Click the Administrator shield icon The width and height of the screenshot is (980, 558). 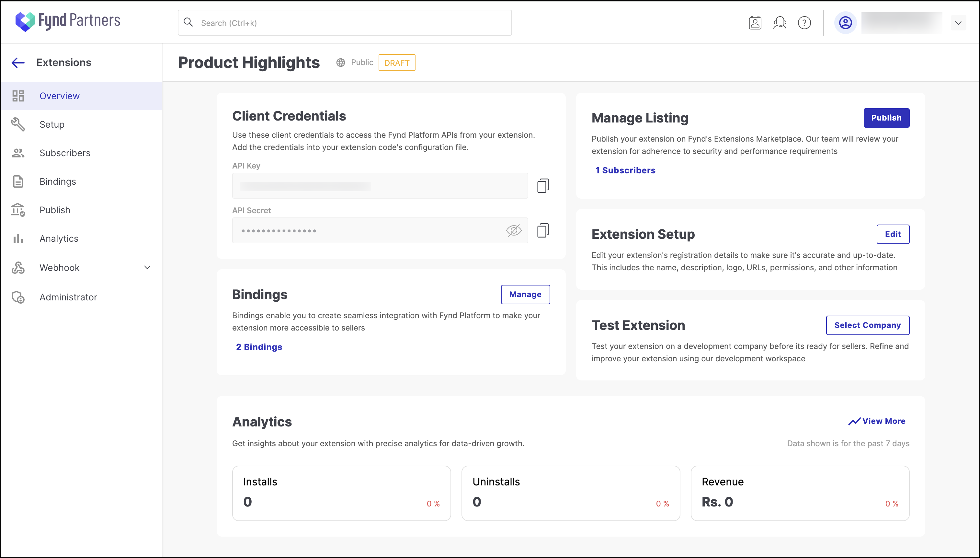tap(18, 297)
